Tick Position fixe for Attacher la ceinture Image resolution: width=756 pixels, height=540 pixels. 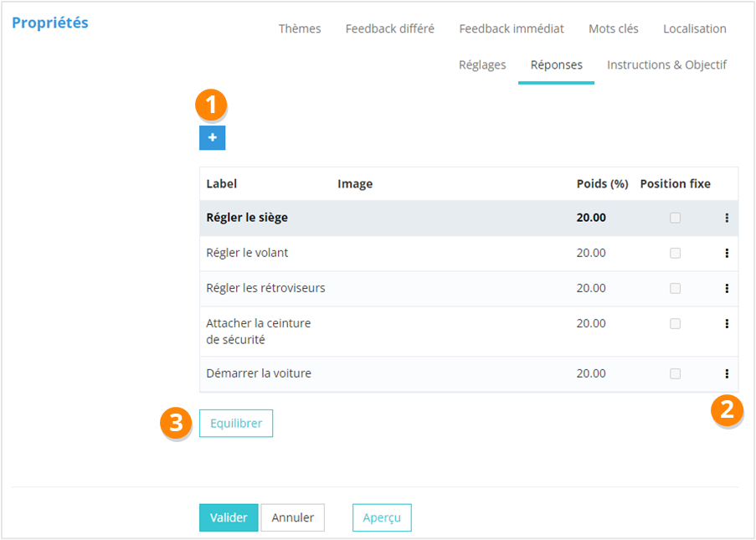pyautogui.click(x=675, y=323)
